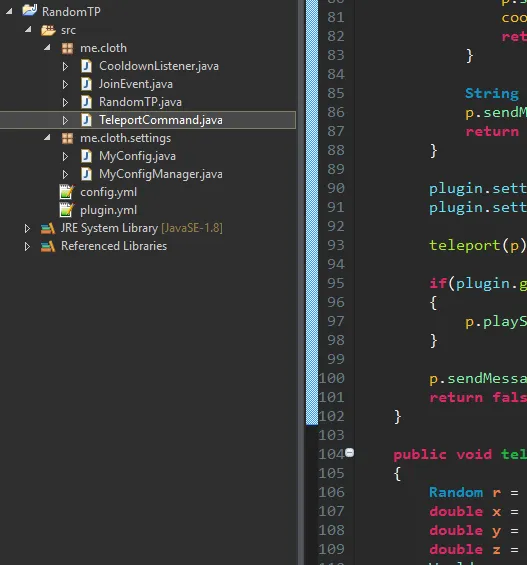The image size is (527, 565).
Task: Select MyConfigManager.java in the tree
Action: (161, 174)
